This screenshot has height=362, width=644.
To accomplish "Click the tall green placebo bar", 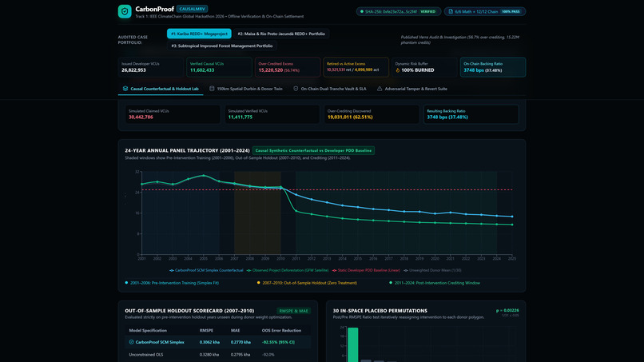I will (353, 344).
